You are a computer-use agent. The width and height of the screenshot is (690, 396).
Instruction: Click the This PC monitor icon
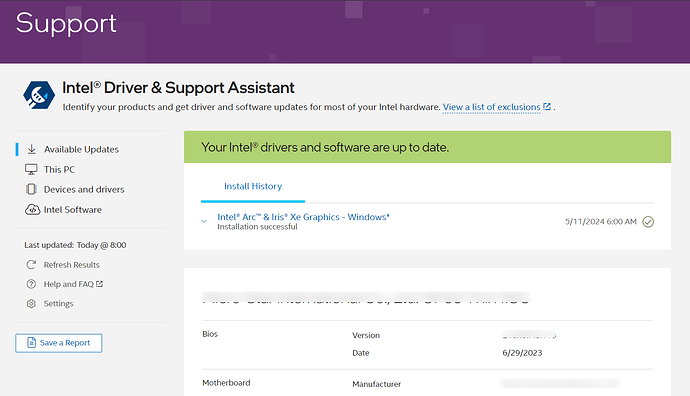[x=31, y=169]
